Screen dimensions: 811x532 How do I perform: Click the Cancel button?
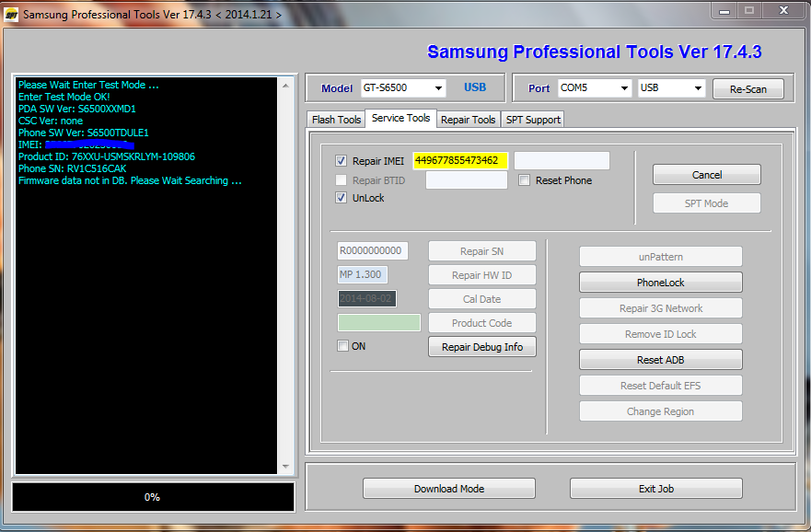[x=707, y=175]
